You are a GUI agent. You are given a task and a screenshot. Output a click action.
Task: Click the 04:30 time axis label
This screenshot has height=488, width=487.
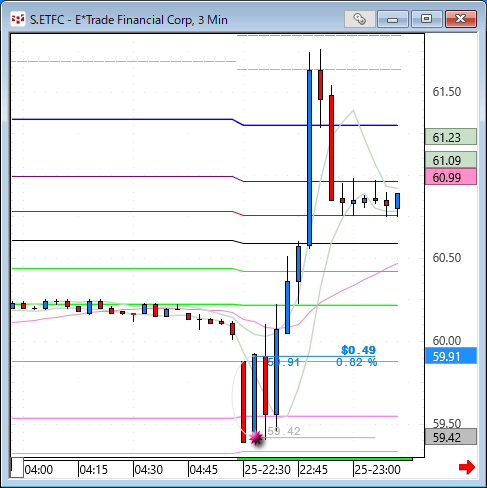pos(149,470)
